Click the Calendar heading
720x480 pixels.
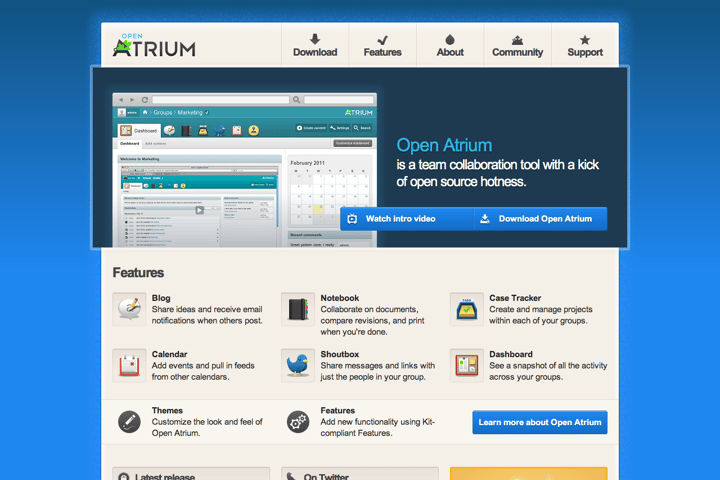[169, 354]
